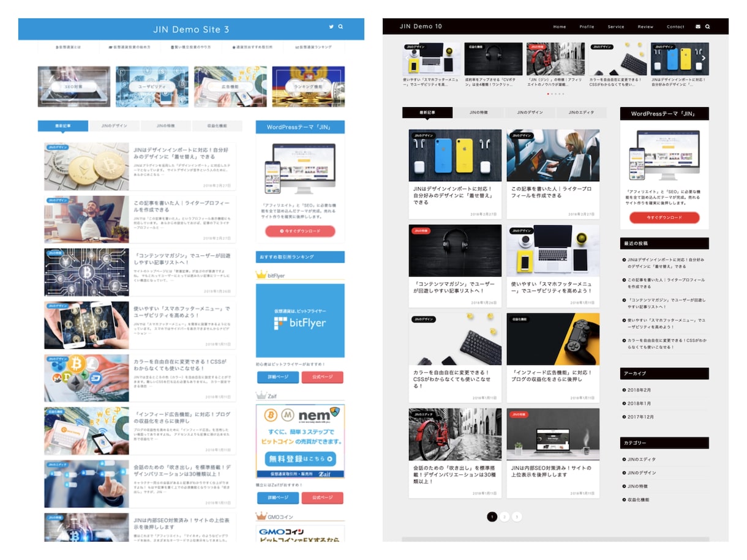The image size is (747, 560).
Task: Click the bitFlyer blue banner ad
Action: click(x=300, y=321)
